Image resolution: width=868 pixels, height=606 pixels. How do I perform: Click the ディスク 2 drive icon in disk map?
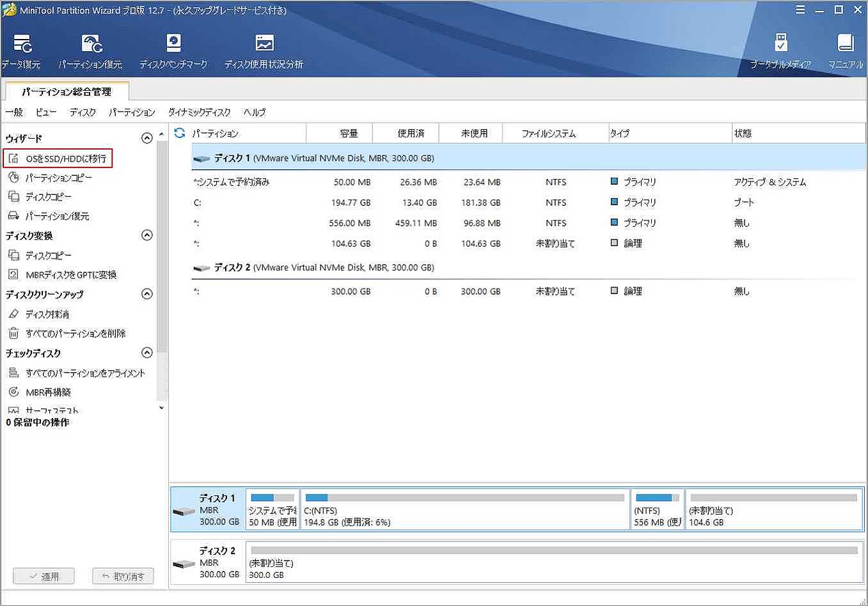coord(184,564)
